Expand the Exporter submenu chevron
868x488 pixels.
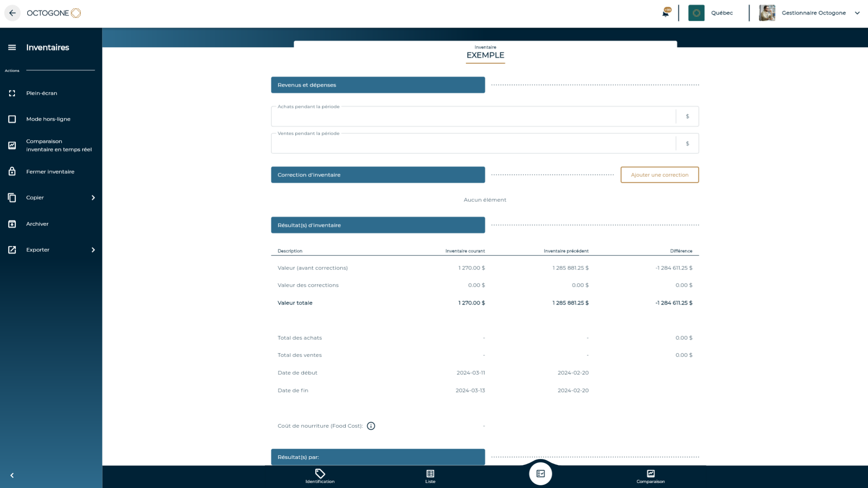[93, 249]
